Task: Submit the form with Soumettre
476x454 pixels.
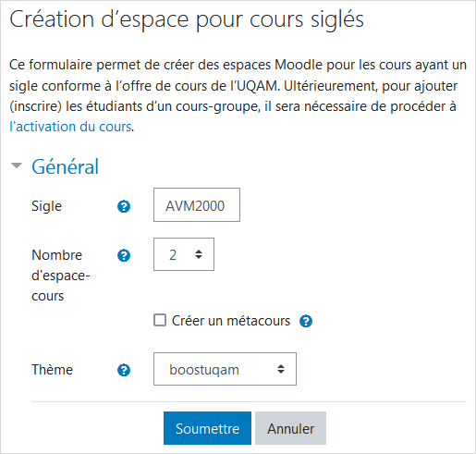Action: point(207,428)
